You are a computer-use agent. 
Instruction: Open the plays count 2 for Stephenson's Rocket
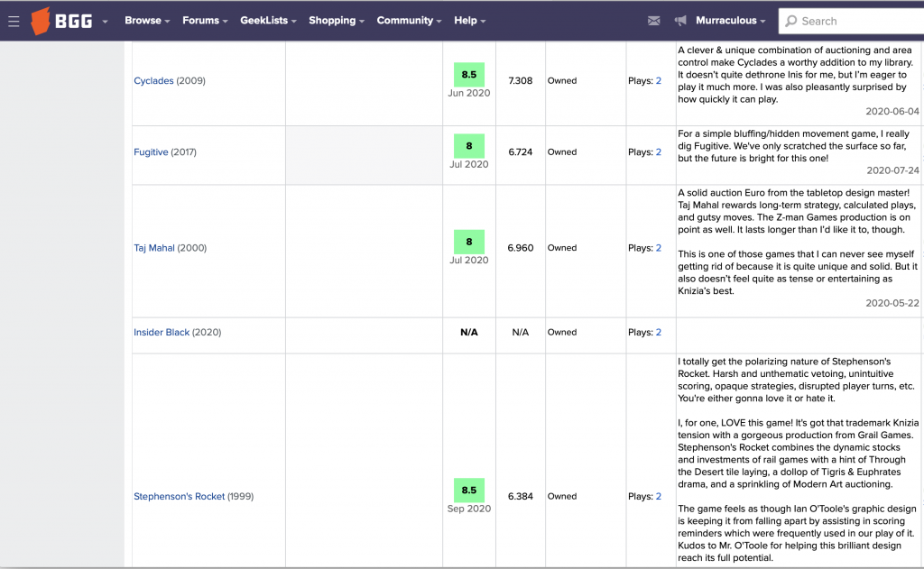point(658,497)
